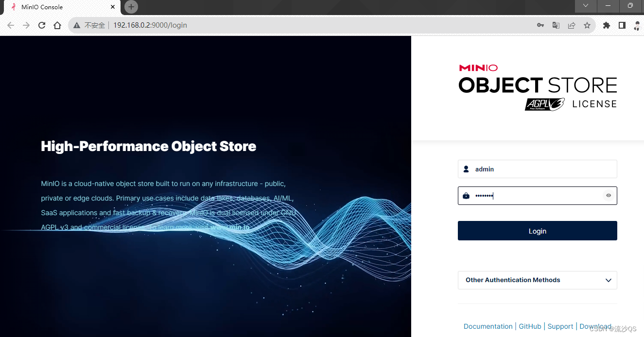Restore down the browser window

630,6
